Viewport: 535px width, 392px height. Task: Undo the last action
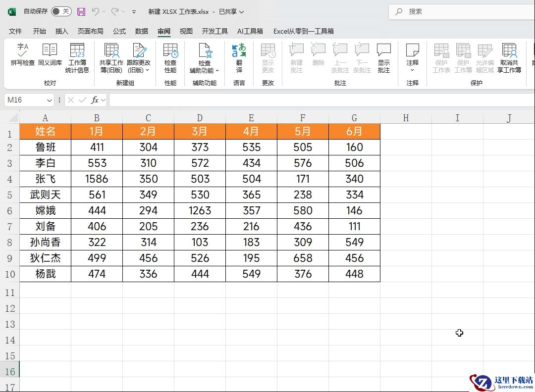(x=95, y=11)
